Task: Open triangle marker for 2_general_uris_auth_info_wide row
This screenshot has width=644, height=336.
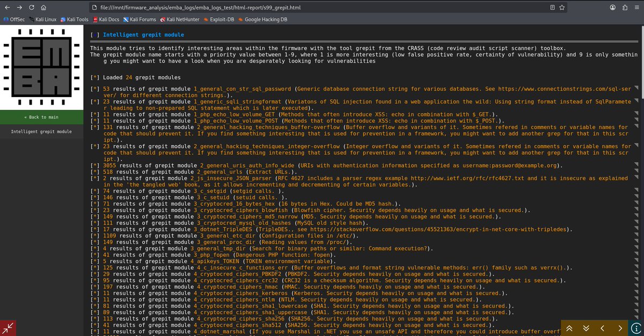Action: 636,165
